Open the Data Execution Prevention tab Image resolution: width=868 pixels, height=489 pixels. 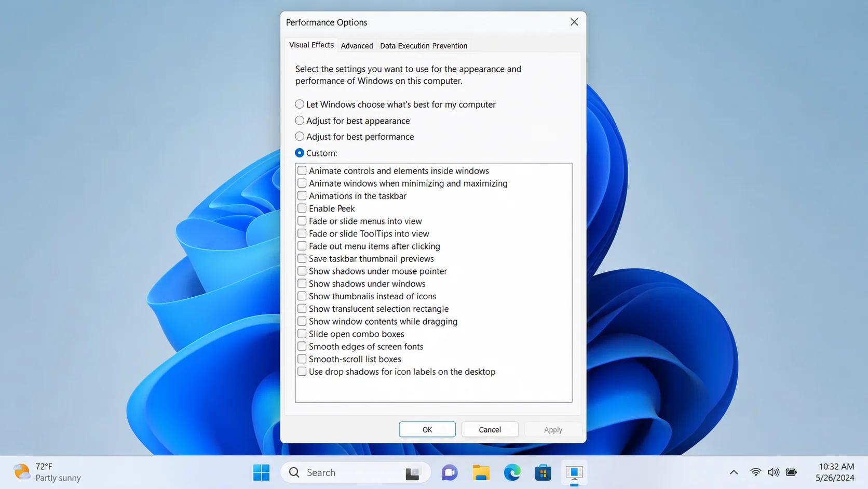(x=424, y=46)
